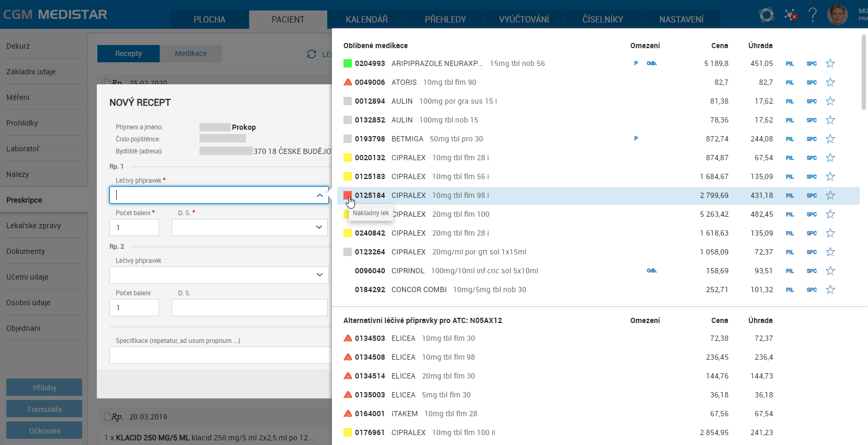Click Rp. 2 D. S. input field
Screen dimensions: 868x445
[250, 307]
